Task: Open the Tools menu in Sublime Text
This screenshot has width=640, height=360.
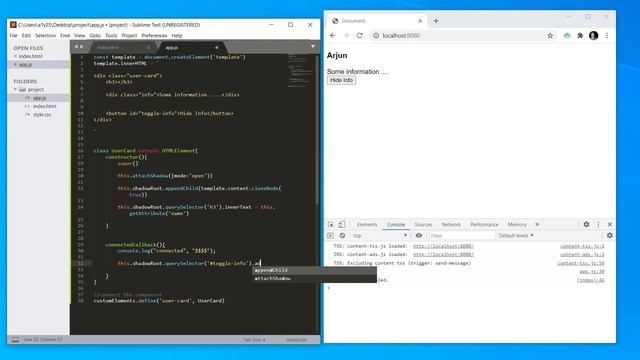Action: pos(111,36)
